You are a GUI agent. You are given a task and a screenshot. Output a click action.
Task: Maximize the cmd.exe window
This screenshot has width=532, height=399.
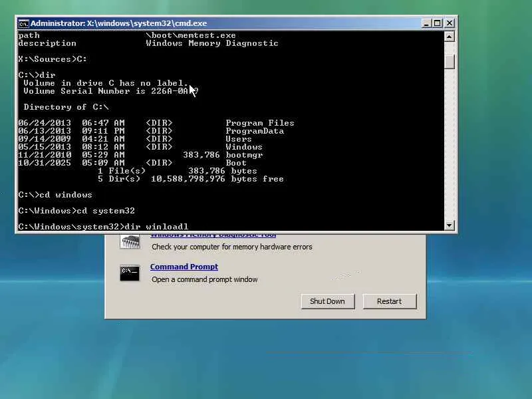click(438, 23)
